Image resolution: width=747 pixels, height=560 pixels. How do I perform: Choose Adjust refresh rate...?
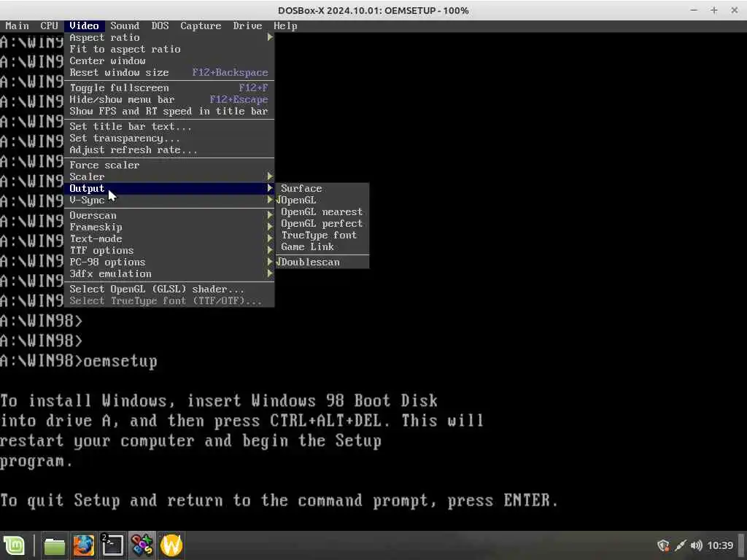(x=169, y=149)
